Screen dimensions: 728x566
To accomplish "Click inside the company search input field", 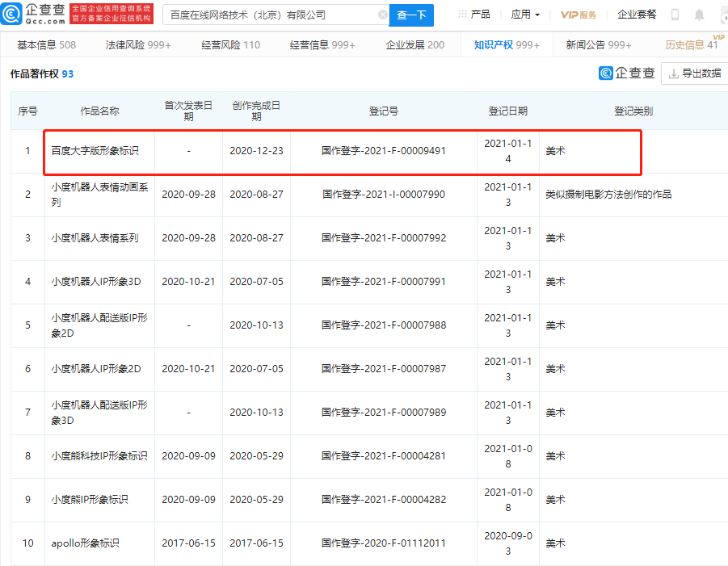I will point(267,15).
